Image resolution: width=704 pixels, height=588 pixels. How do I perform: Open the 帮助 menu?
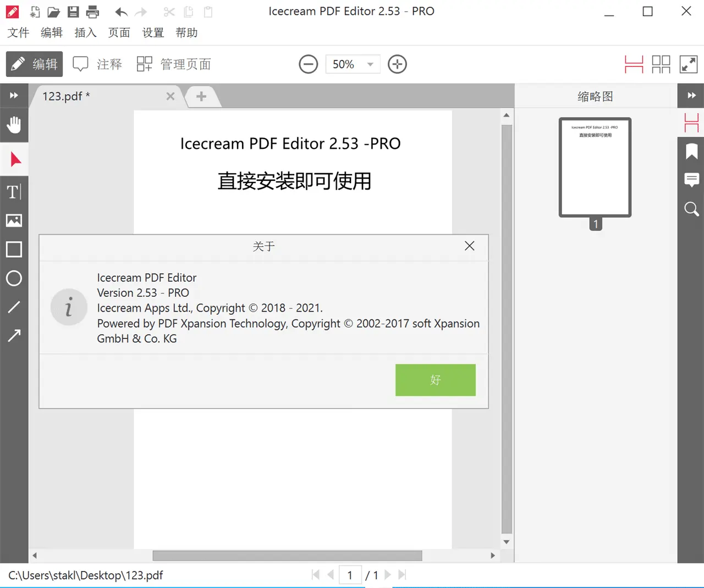point(186,33)
